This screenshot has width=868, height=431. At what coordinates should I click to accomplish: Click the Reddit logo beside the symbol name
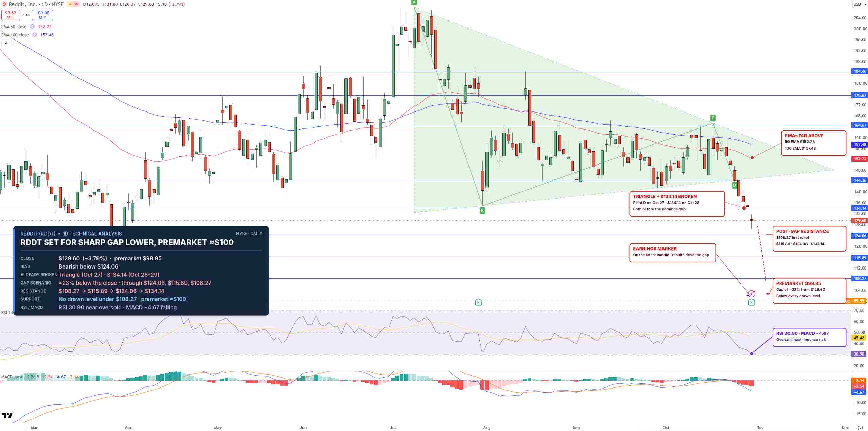point(4,4)
